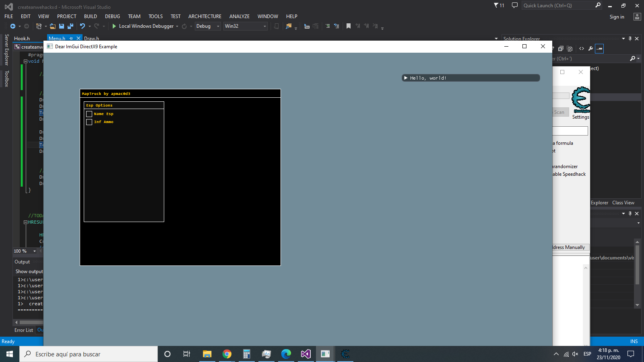Screen dimensions: 644x362
Task: Open View Code icon in Solution Explorer
Action: pos(582,49)
